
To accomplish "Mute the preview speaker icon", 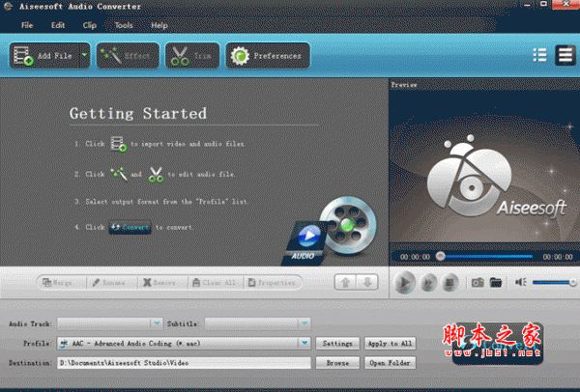I will [520, 282].
